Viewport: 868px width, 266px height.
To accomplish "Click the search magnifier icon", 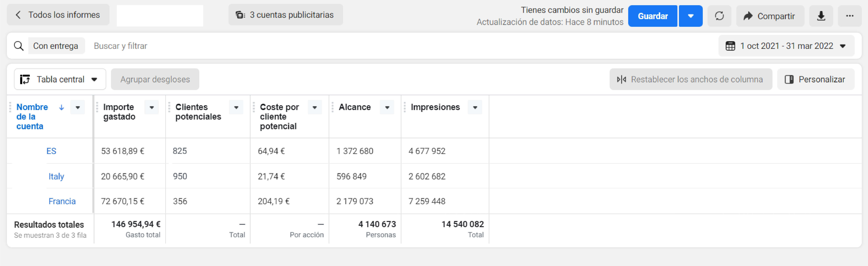I will 19,46.
